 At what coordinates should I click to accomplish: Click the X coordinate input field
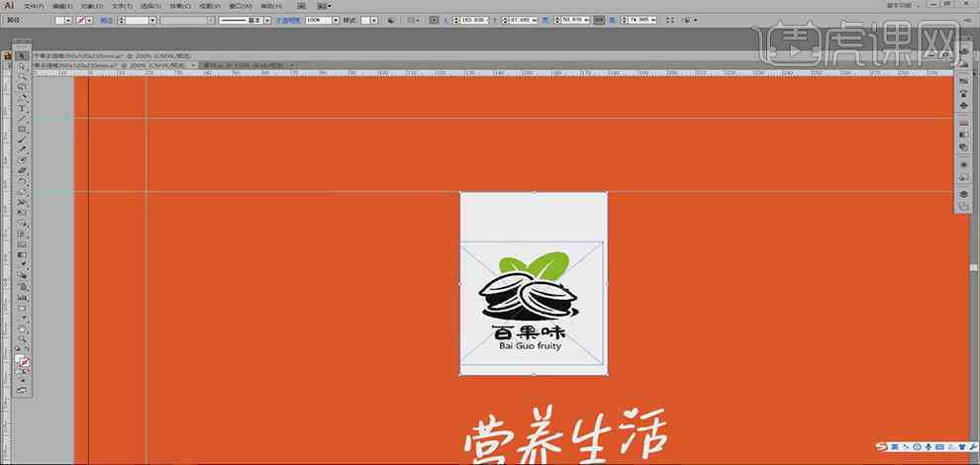(475, 20)
